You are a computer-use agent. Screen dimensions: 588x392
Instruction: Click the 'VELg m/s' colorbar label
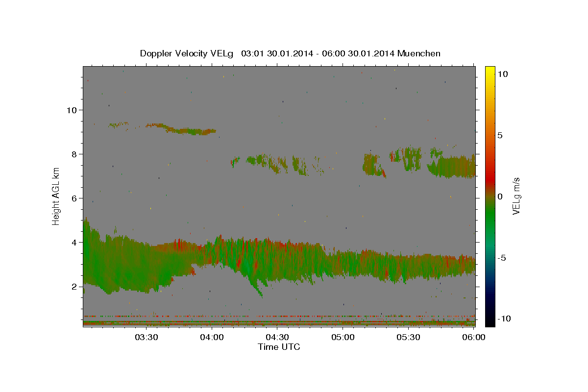click(x=516, y=196)
